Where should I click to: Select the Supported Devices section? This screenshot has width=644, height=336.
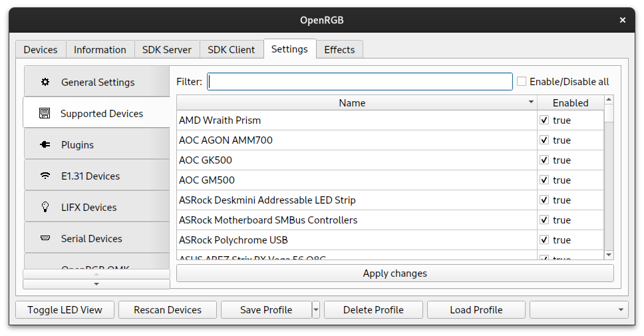click(x=96, y=113)
